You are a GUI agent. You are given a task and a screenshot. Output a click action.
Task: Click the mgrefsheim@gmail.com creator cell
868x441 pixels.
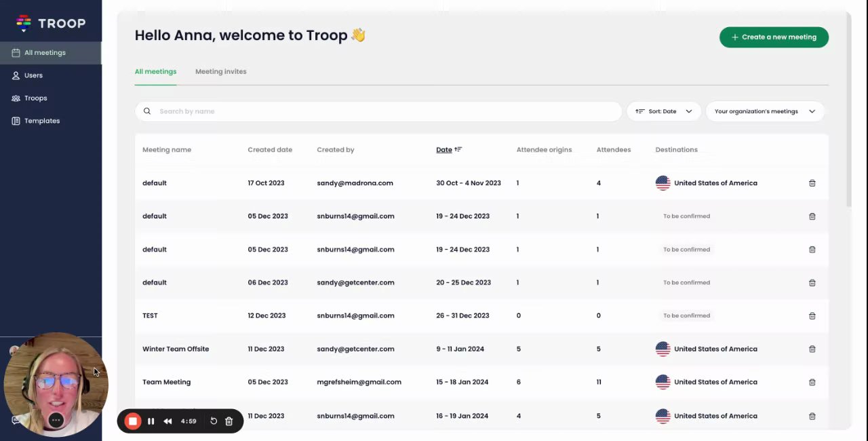(359, 382)
